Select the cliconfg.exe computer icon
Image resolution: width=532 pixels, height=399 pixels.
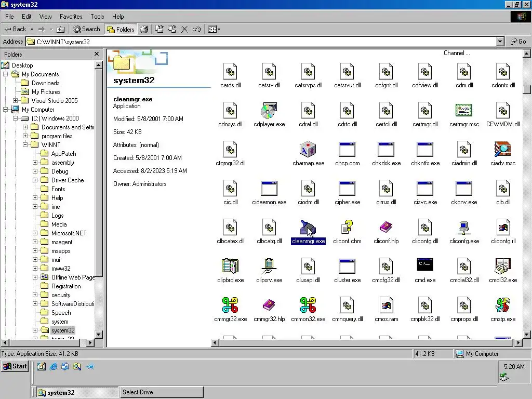[464, 228]
